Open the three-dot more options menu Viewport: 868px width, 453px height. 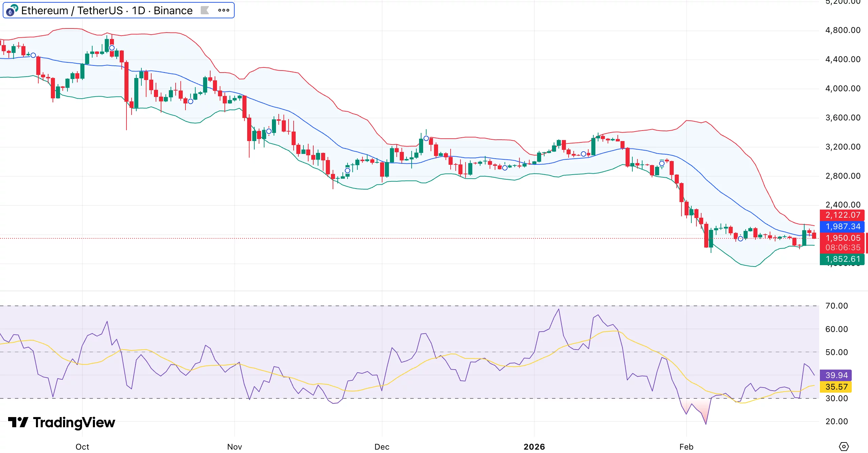point(223,10)
